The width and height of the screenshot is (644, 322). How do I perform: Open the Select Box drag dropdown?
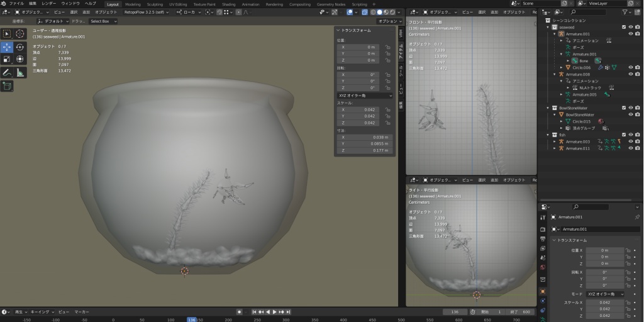pyautogui.click(x=104, y=21)
